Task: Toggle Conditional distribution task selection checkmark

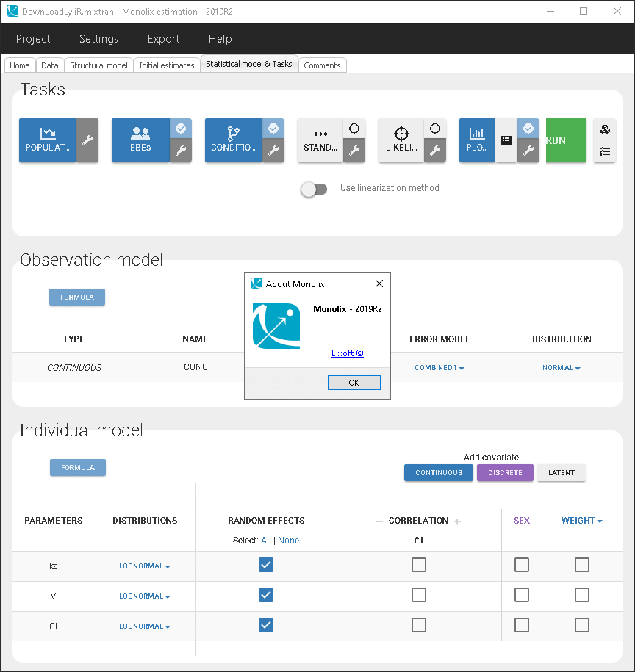Action: pos(273,128)
